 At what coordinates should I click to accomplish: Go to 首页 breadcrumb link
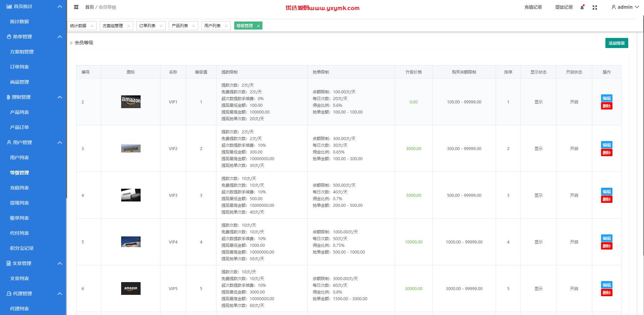click(90, 7)
